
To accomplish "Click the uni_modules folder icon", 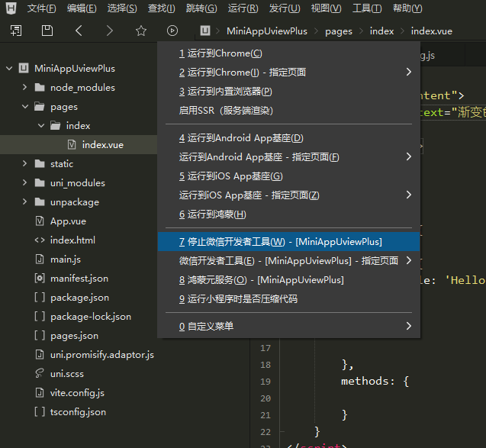I will 40,183.
